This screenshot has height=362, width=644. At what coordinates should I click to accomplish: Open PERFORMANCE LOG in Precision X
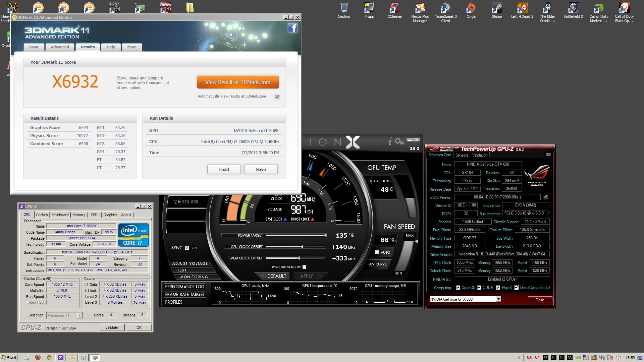tap(184, 287)
